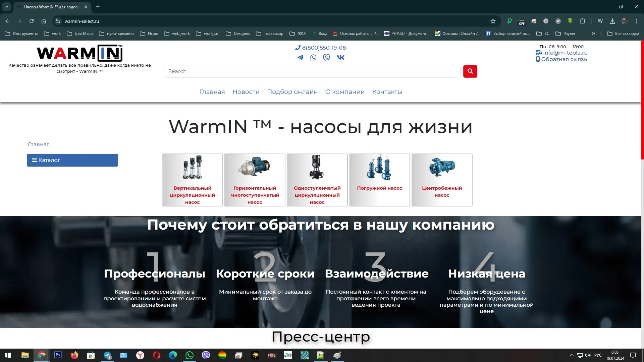
Task: Open a new browser tab
Action: [98, 7]
